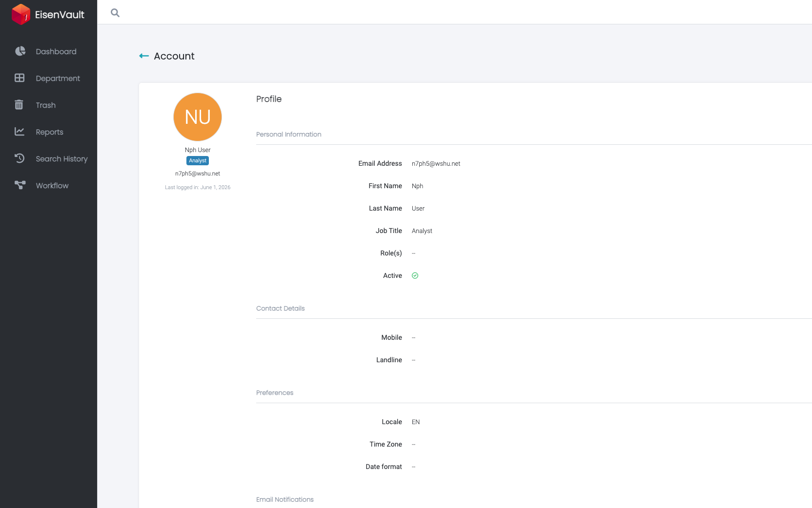Click Contact Details section title
The image size is (812, 508).
pyautogui.click(x=281, y=308)
